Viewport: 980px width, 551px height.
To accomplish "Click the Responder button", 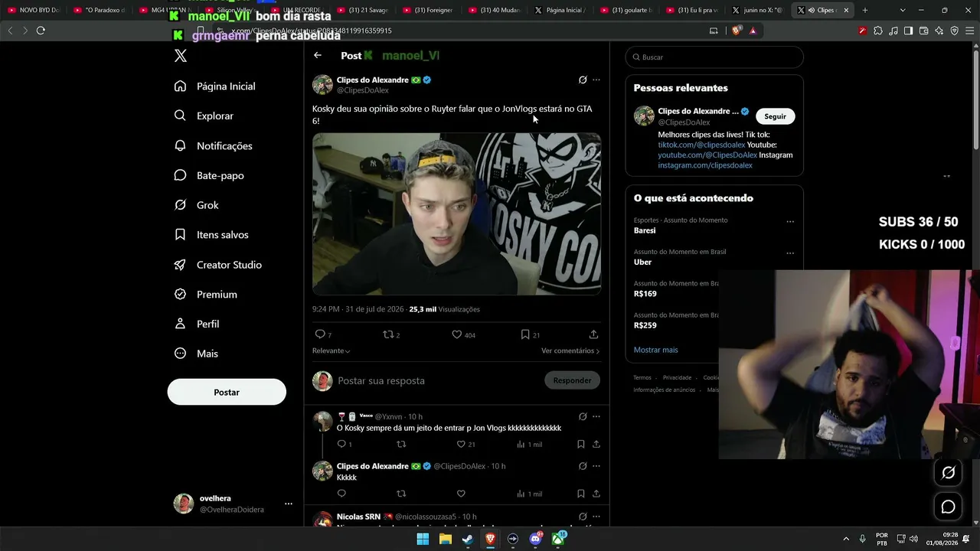I will (572, 380).
